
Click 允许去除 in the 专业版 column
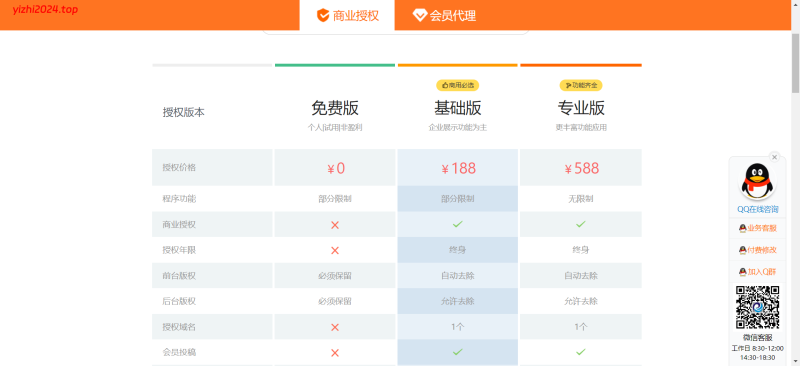click(581, 301)
